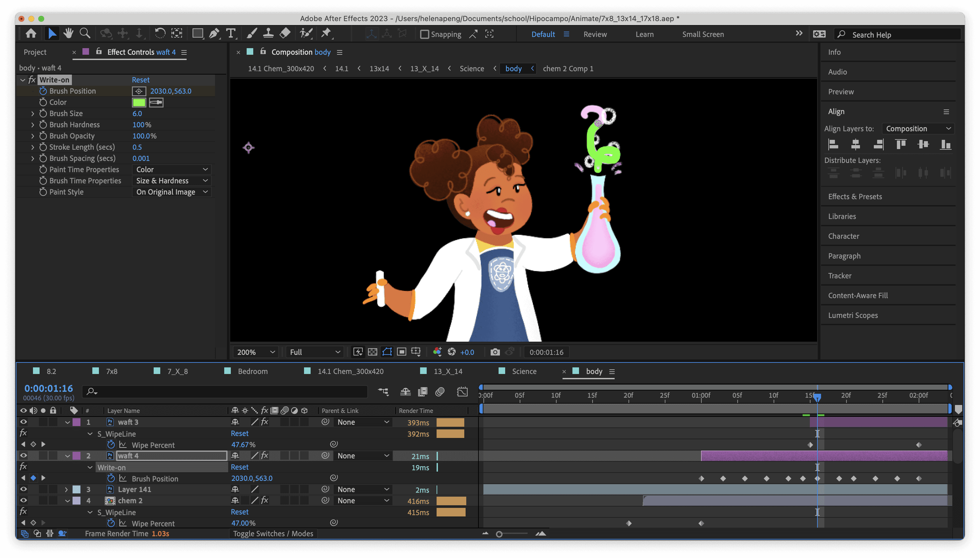Open the Paint Style dropdown
This screenshot has width=980, height=558.
pos(172,192)
